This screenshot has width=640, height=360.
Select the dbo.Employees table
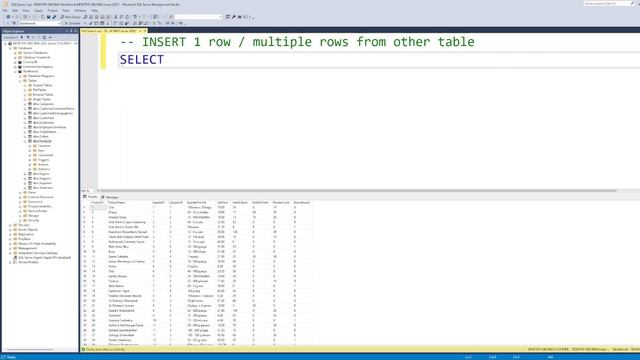pos(43,122)
